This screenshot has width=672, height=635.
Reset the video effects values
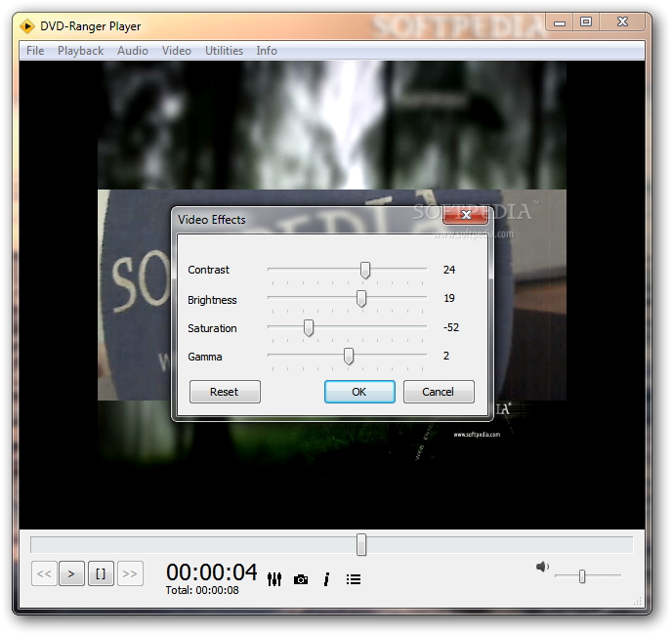pos(225,392)
